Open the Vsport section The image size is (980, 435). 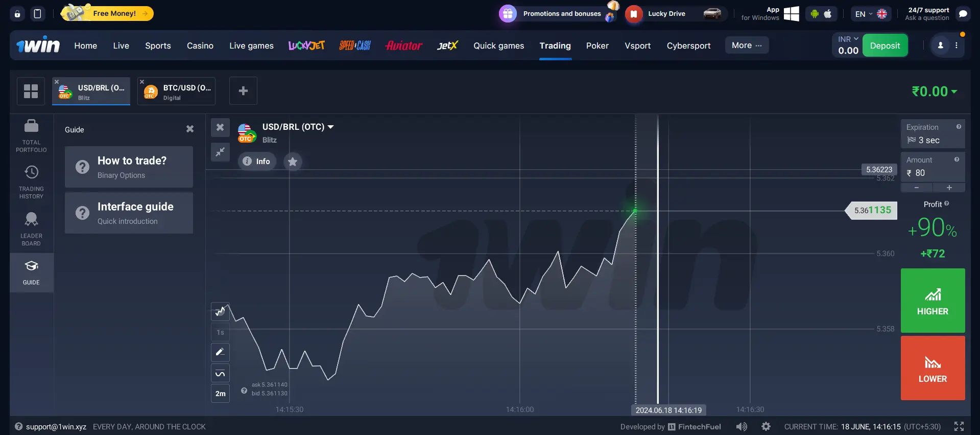(x=638, y=45)
